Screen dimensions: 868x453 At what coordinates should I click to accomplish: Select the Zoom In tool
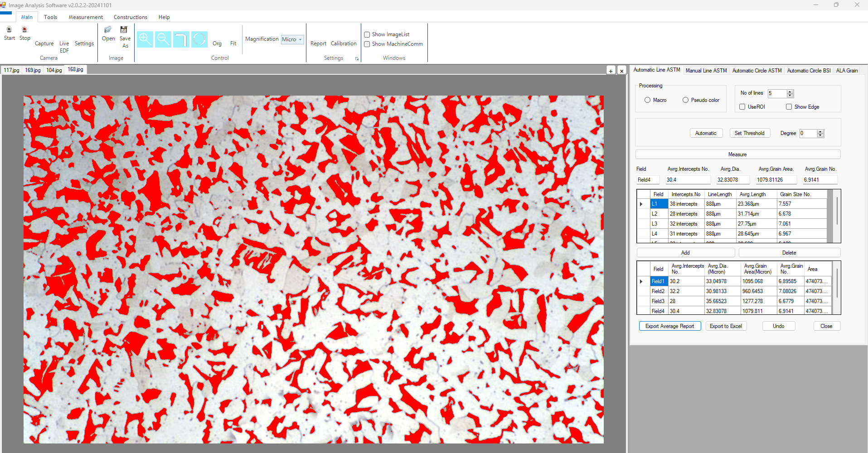[145, 39]
